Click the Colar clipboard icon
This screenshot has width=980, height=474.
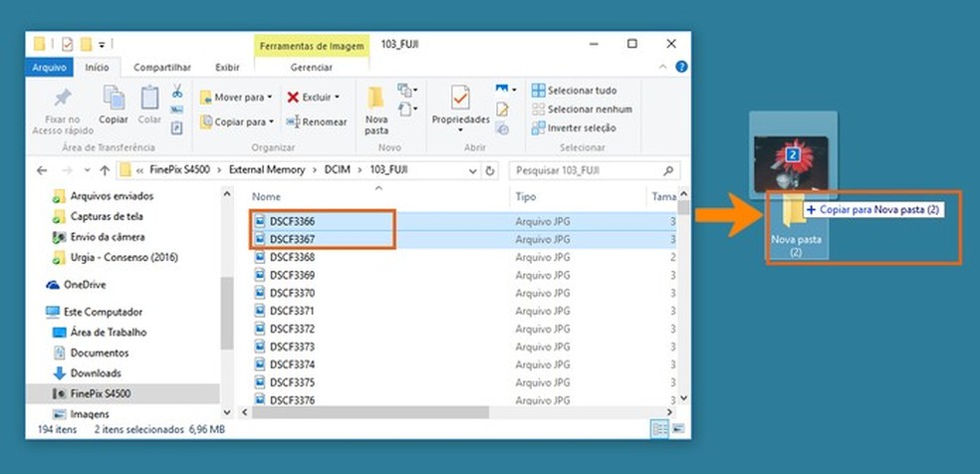pos(149,97)
